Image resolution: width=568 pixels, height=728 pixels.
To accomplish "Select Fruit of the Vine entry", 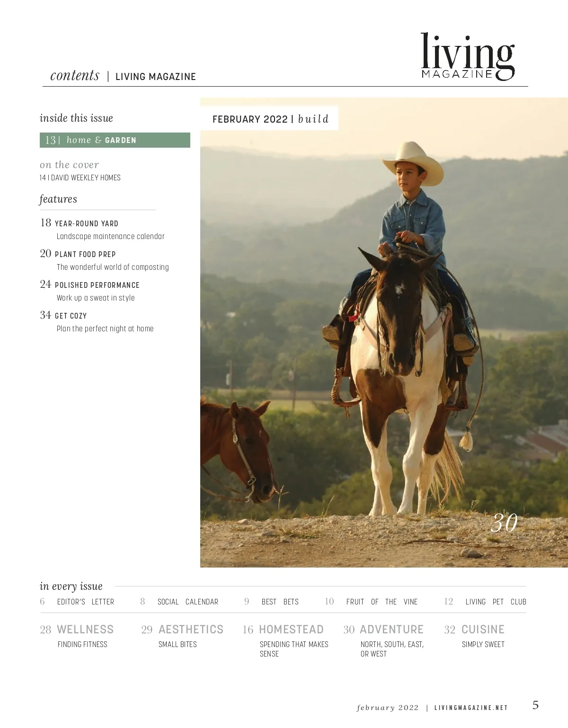I will click(x=382, y=602).
